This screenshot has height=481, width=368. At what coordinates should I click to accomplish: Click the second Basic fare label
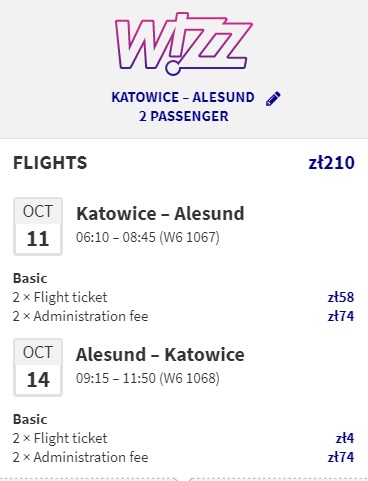point(30,419)
